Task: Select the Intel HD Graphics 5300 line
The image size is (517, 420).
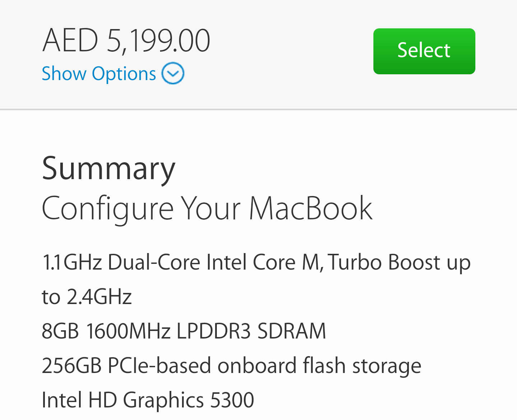Action: 148,400
